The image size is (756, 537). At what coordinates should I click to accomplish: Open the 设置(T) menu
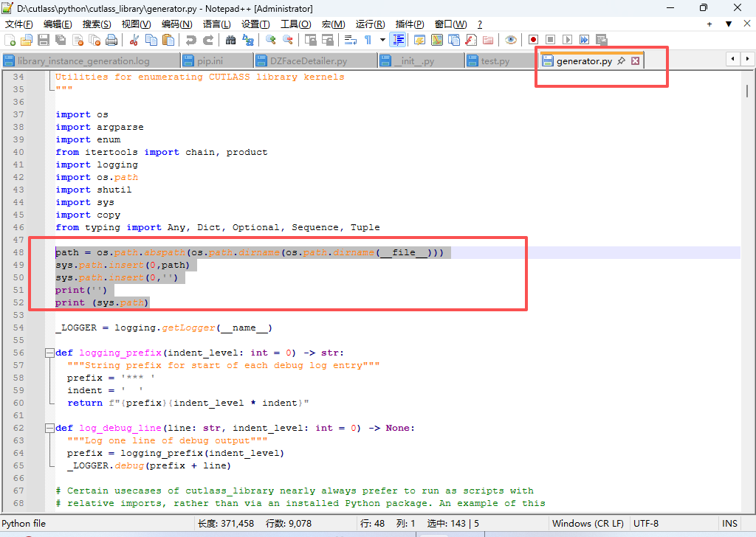255,24
